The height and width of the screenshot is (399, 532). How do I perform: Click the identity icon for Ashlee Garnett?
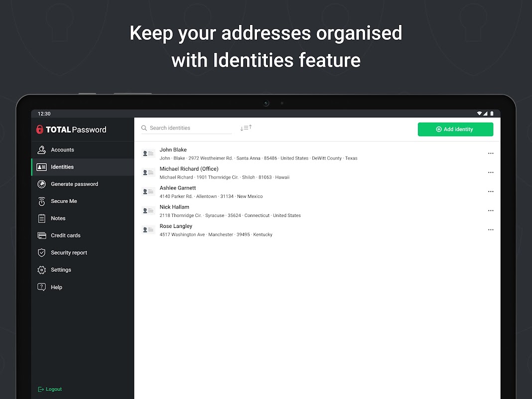pyautogui.click(x=148, y=192)
